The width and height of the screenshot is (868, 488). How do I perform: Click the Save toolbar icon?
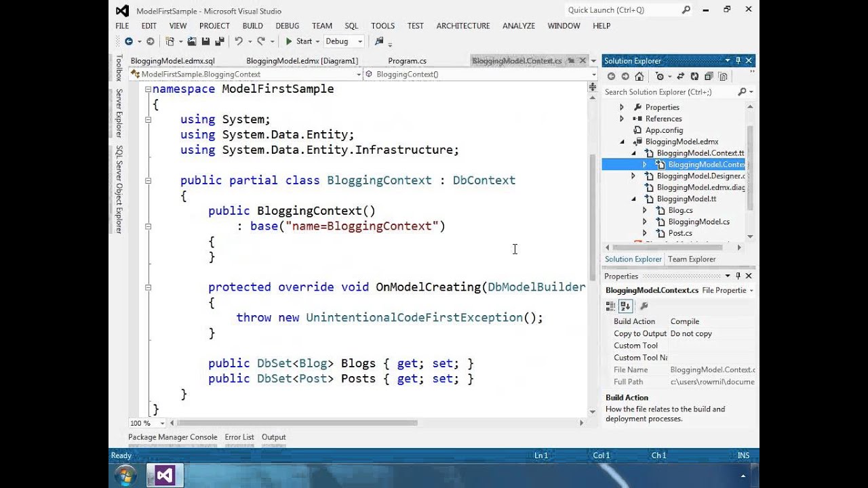[x=205, y=41]
